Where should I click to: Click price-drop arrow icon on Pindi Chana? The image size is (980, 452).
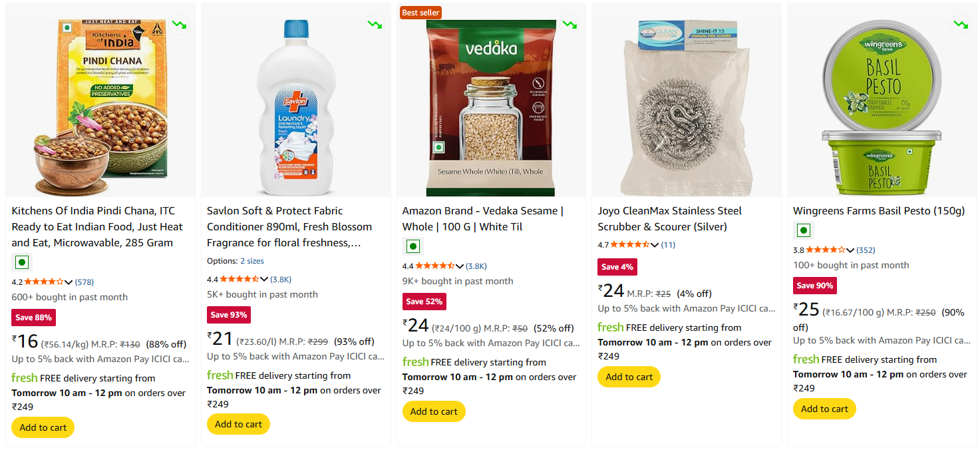(x=179, y=25)
